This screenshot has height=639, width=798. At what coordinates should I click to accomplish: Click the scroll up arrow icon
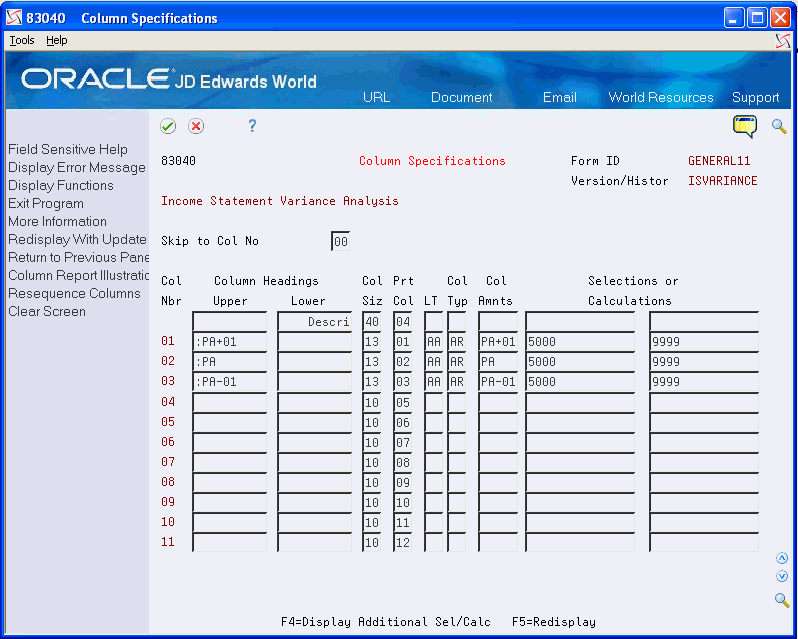click(x=782, y=559)
